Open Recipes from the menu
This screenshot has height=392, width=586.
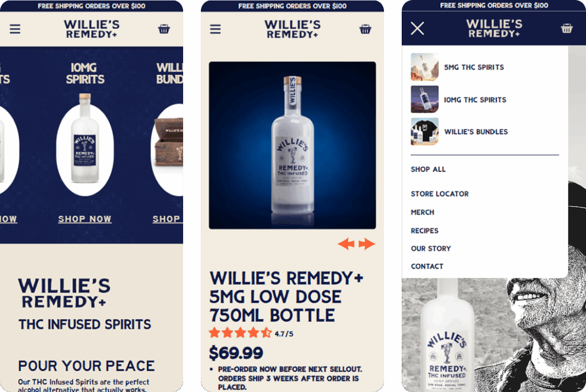[x=425, y=231]
